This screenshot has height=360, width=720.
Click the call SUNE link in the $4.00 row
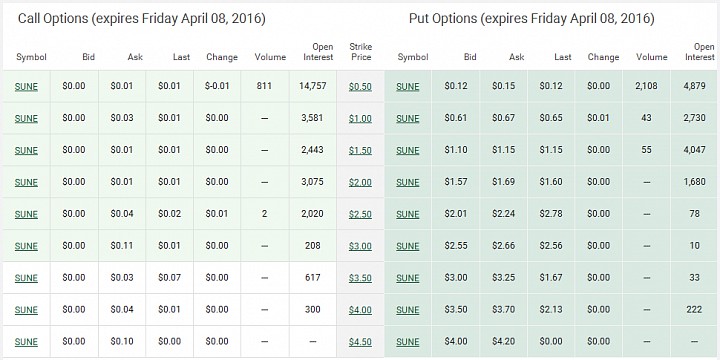point(26,310)
